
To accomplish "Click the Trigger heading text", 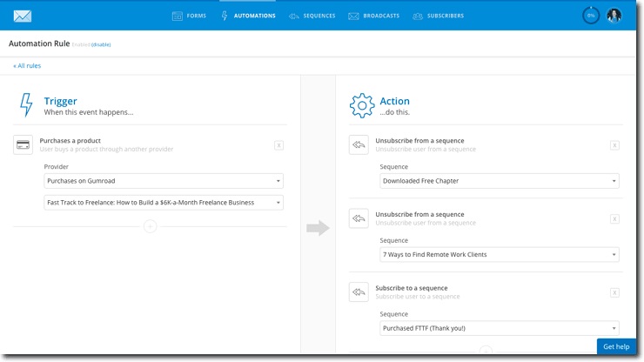I will tap(60, 101).
